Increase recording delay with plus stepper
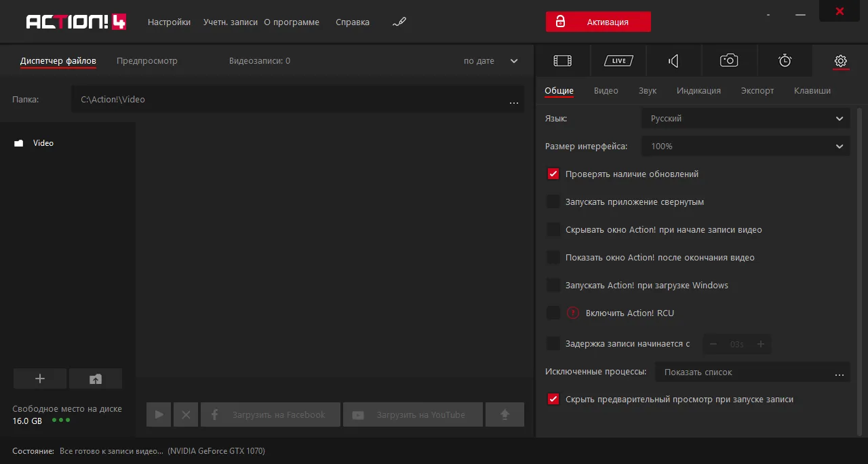This screenshot has width=868, height=464. pos(761,344)
